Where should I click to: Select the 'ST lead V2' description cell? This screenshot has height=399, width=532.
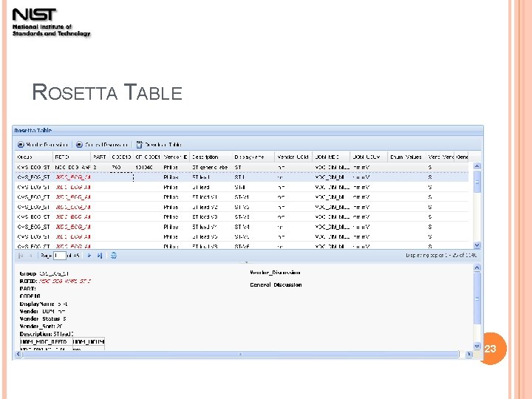[211, 207]
